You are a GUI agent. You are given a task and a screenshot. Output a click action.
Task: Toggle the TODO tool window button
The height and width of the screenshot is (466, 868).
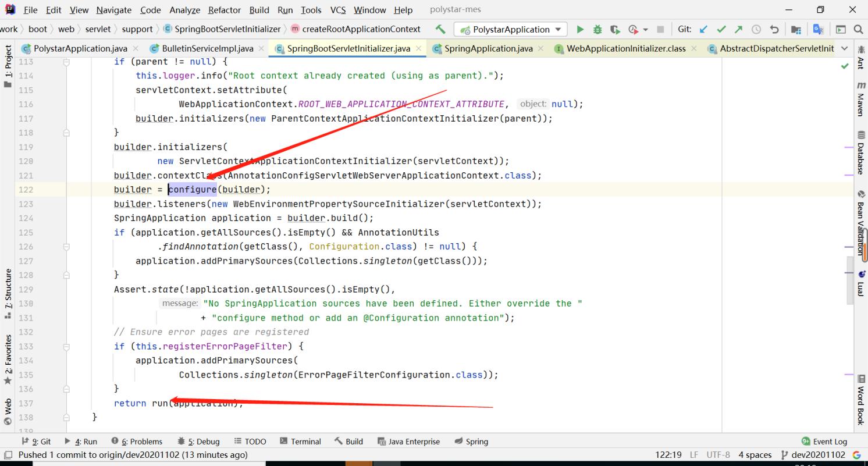click(x=250, y=442)
